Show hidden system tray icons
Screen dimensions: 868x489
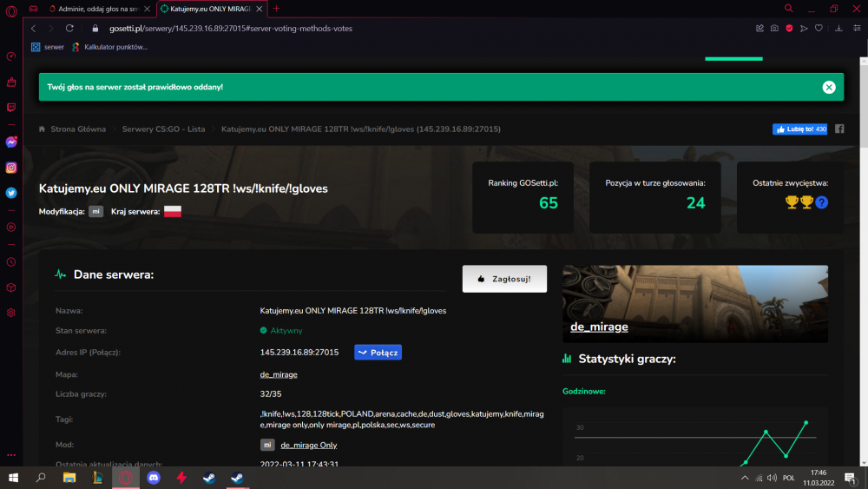[x=745, y=478]
